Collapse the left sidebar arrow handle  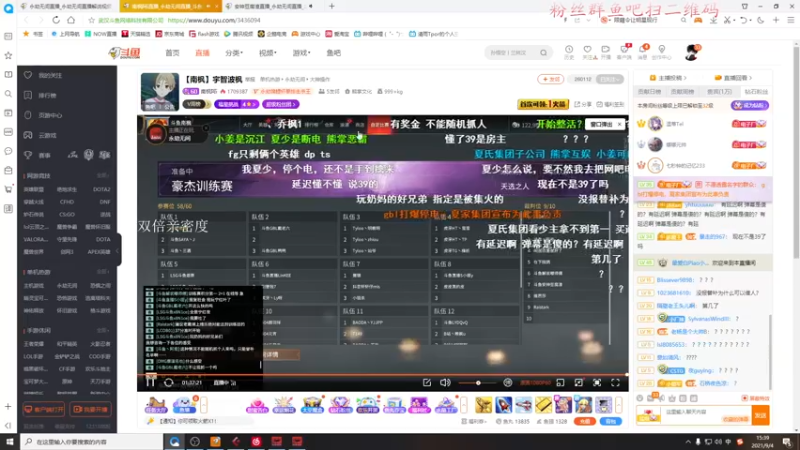pyautogui.click(x=117, y=251)
